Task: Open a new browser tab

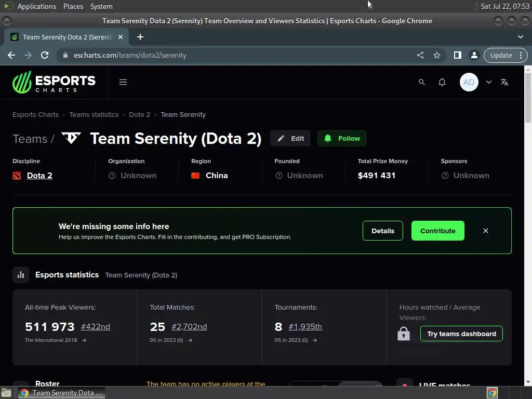Action: [x=140, y=37]
